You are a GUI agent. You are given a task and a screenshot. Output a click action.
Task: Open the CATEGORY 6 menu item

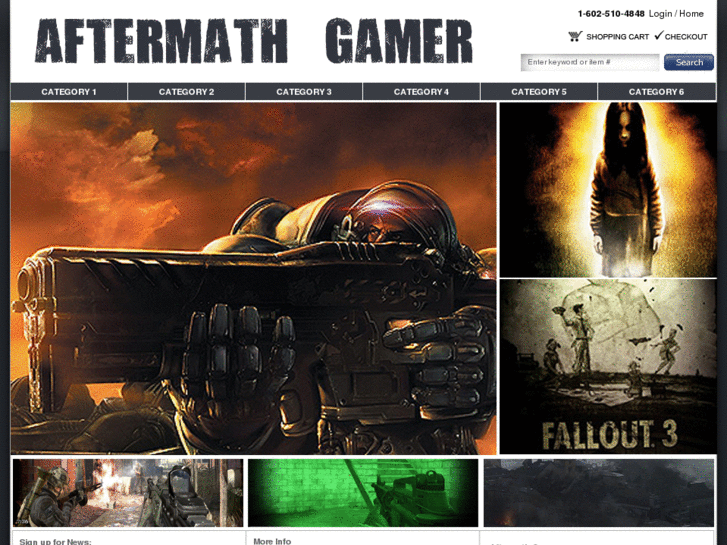[657, 92]
